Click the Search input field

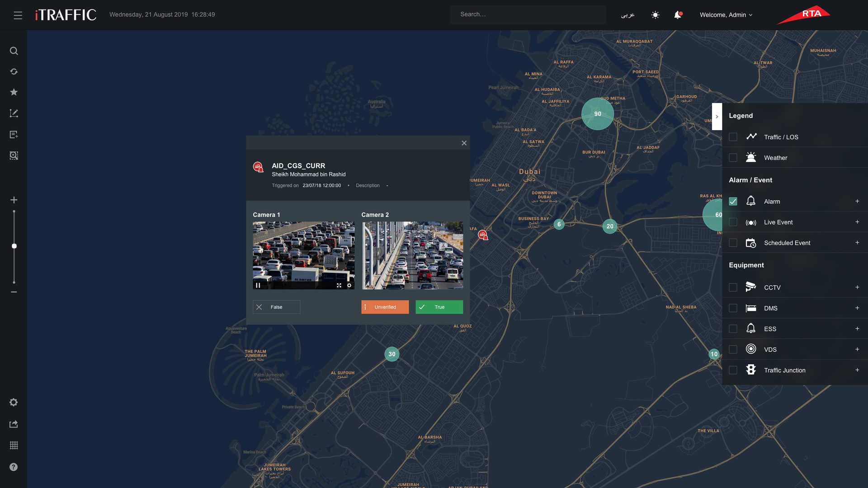coord(528,14)
